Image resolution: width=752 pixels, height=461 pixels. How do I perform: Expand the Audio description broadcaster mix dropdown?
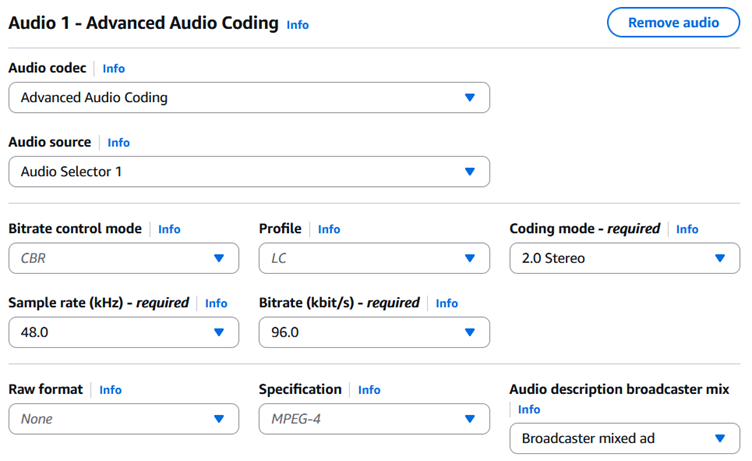click(x=624, y=438)
